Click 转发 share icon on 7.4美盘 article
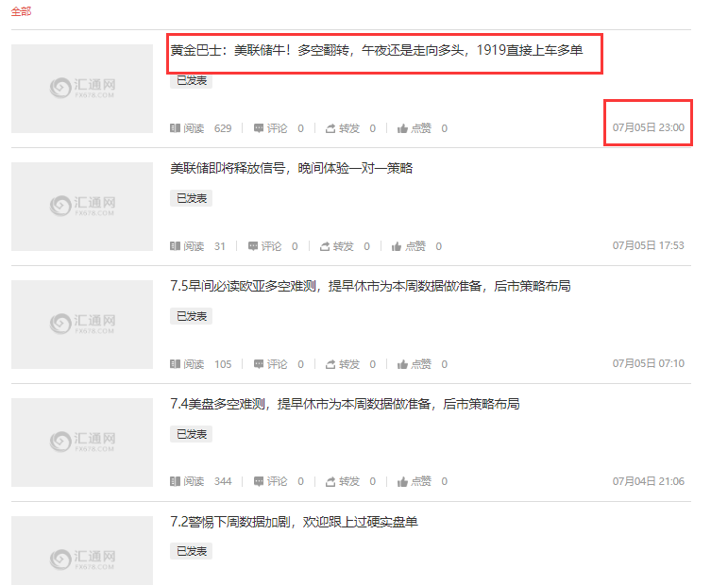Screen dimensions: 728x585 point(330,481)
